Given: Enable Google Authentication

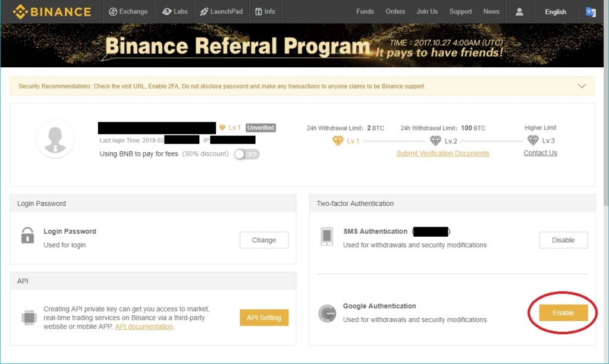Looking at the screenshot, I should point(564,313).
